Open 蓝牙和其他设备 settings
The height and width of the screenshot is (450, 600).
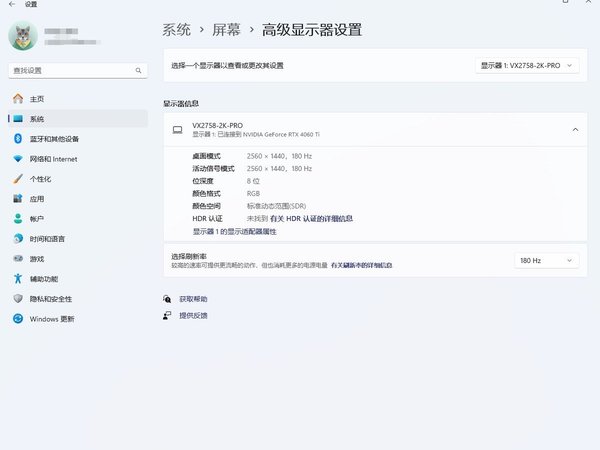coord(78,139)
